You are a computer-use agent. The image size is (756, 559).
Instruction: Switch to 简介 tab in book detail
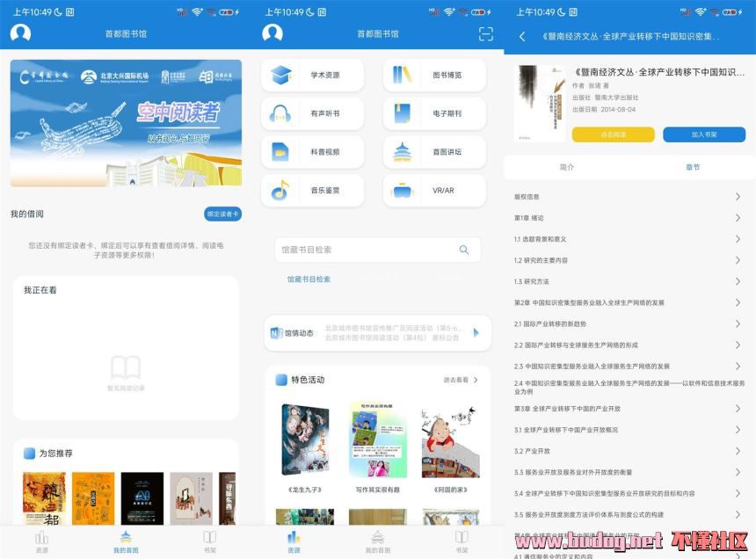[567, 167]
